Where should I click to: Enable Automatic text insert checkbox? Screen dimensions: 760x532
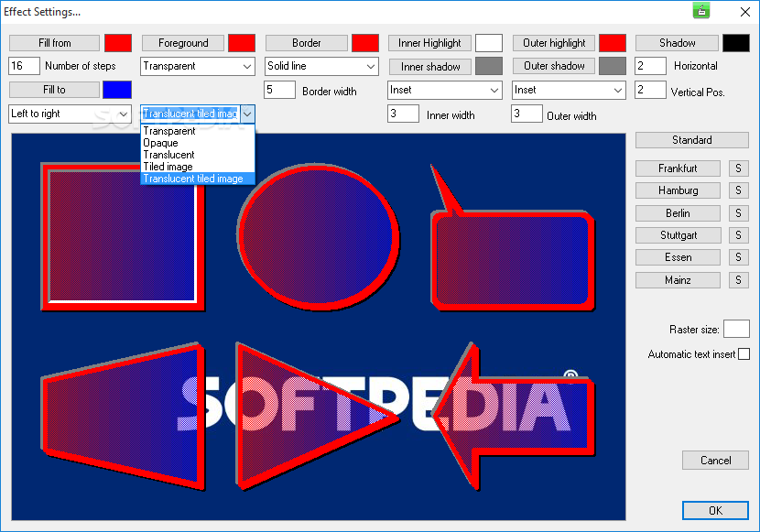pos(744,354)
